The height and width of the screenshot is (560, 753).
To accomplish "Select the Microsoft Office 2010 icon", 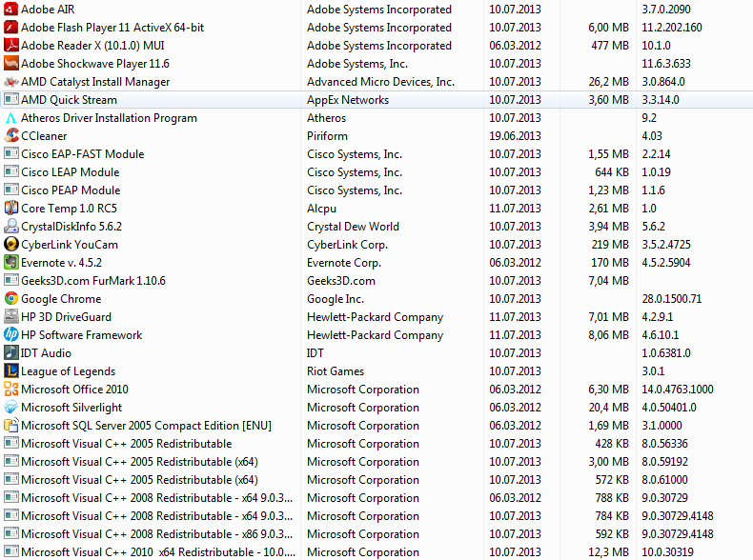I will tap(11, 390).
